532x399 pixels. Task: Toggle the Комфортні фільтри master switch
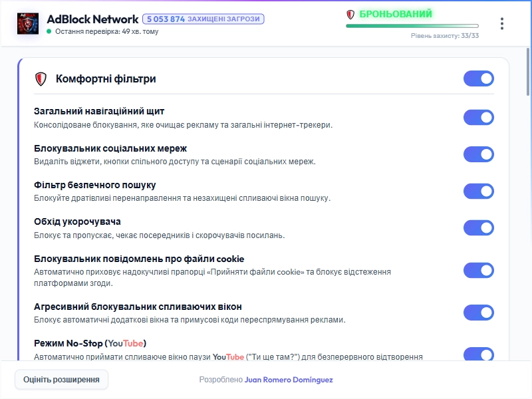coord(478,78)
